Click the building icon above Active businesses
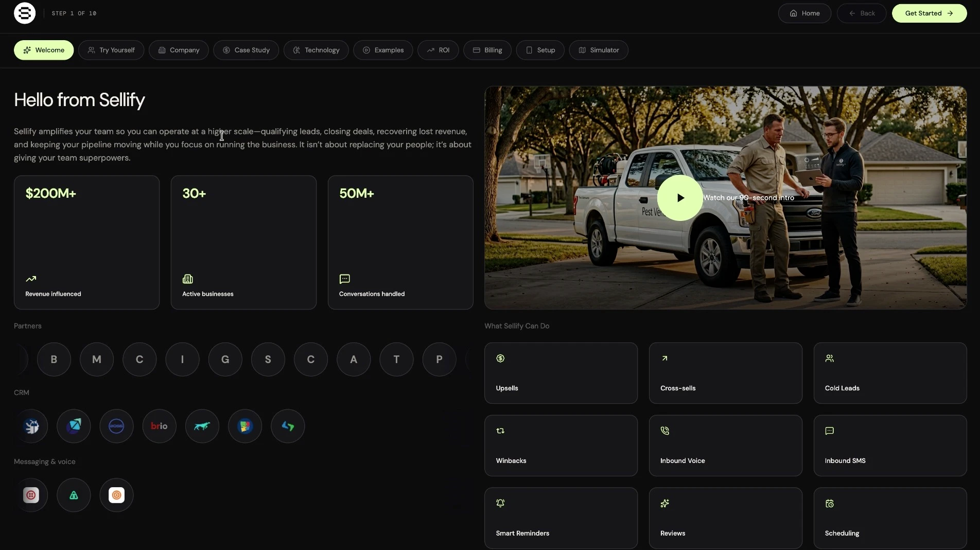The height and width of the screenshot is (550, 980). 188,279
